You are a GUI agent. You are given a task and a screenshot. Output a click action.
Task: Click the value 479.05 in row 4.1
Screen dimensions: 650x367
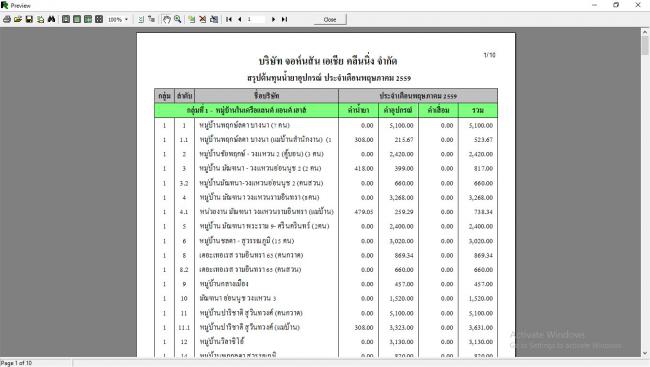tap(364, 212)
